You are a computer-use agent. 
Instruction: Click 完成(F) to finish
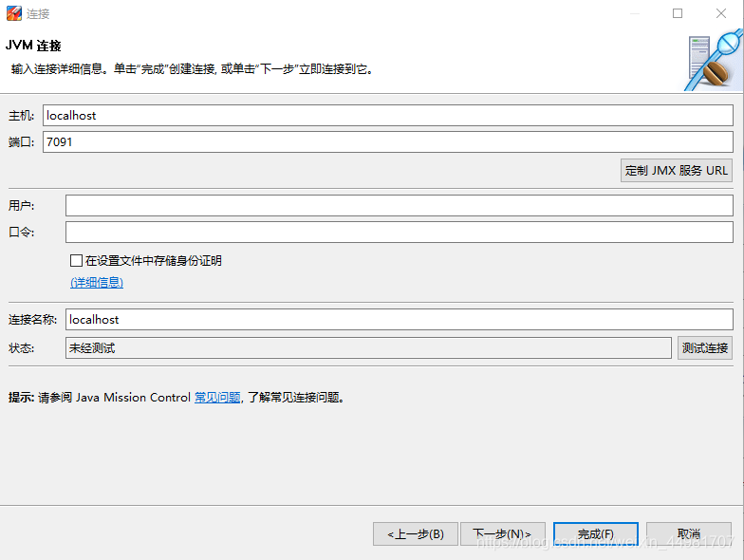pyautogui.click(x=596, y=533)
